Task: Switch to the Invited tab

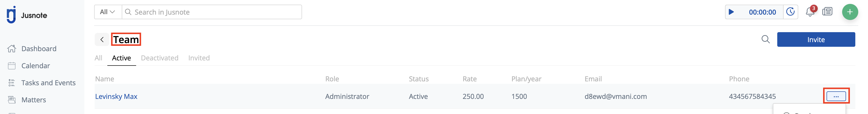Action: [x=199, y=58]
